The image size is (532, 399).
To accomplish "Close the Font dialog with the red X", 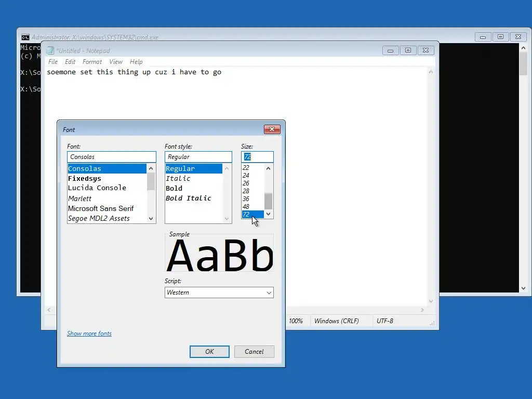I will click(x=272, y=129).
